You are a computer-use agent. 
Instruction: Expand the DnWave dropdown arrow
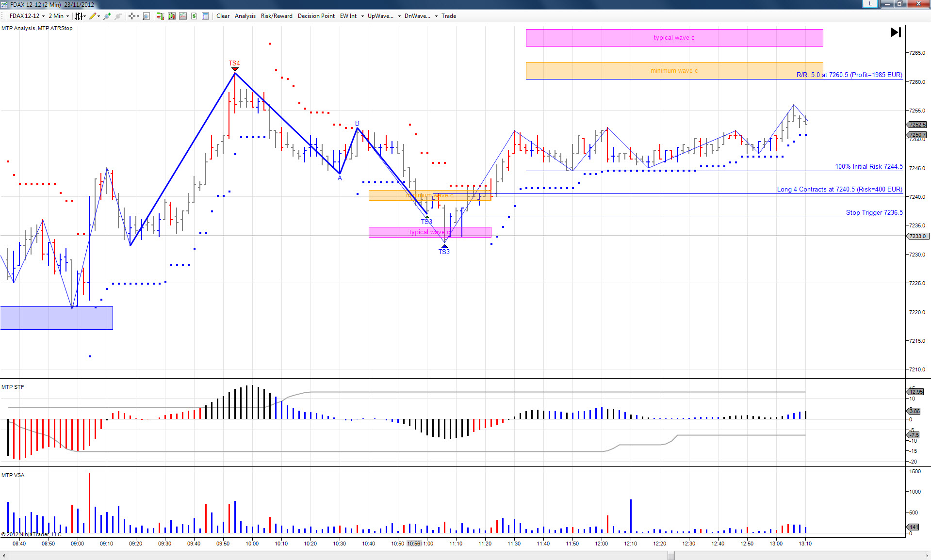[x=436, y=16]
